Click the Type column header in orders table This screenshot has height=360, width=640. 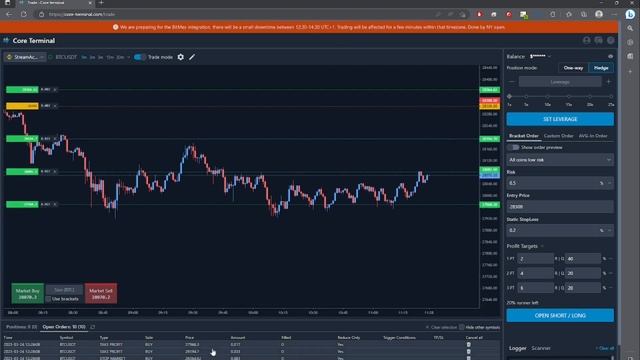click(x=104, y=338)
